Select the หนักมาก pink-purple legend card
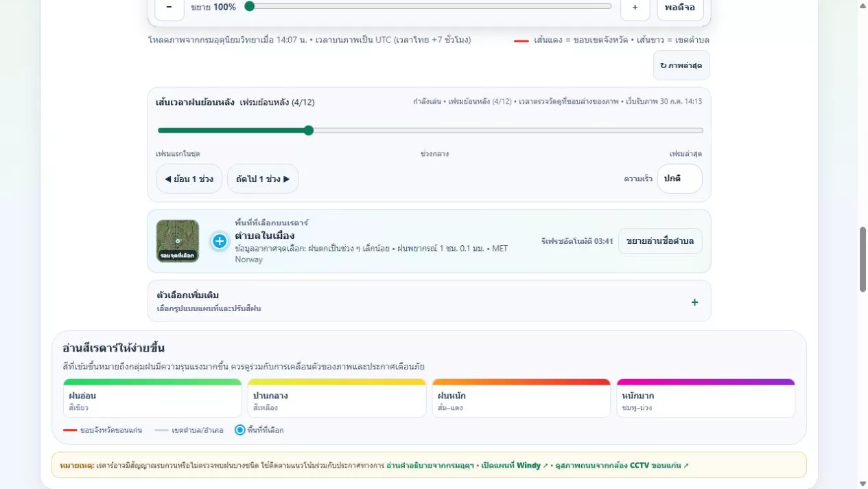 point(705,398)
